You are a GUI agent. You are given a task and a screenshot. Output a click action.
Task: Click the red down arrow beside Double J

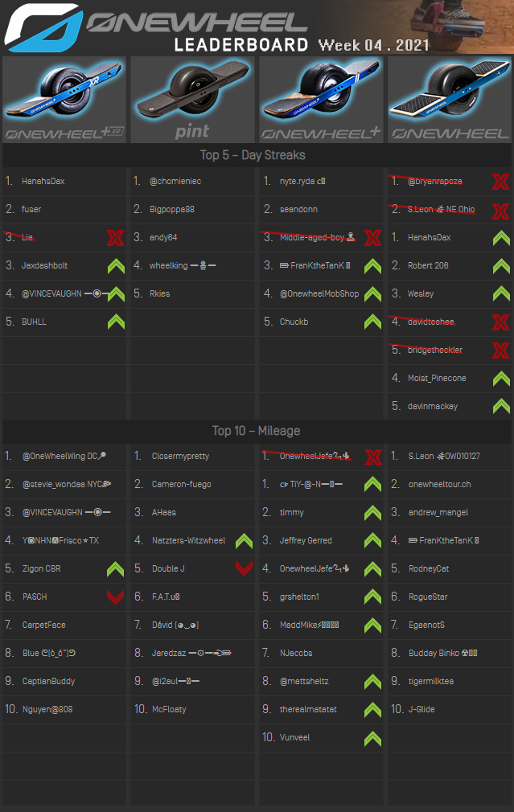[x=244, y=569]
